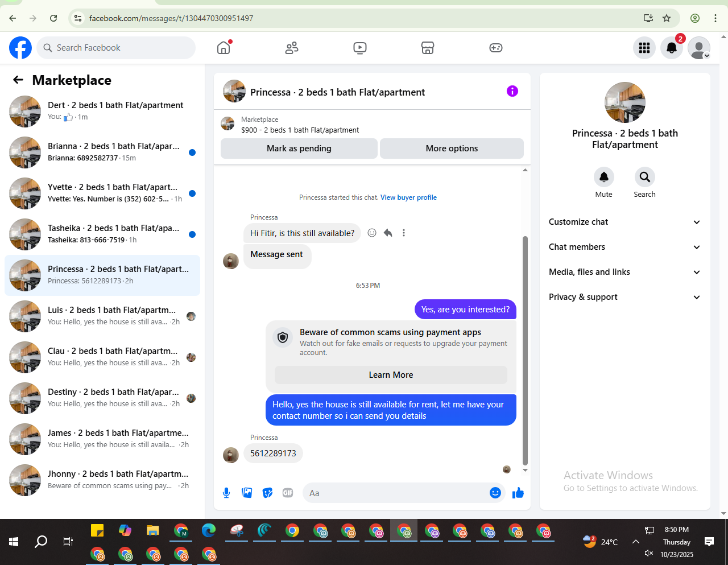728x565 pixels.
Task: Open Facebook notifications bell
Action: click(672, 48)
